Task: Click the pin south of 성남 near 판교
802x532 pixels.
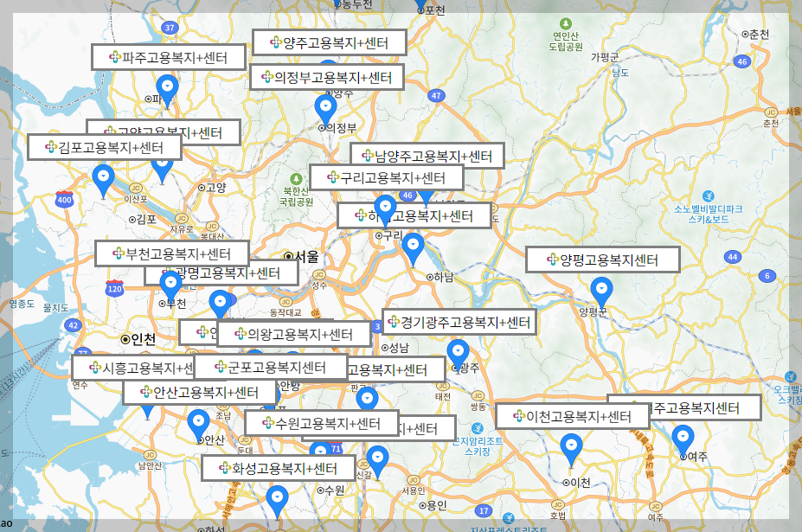Action: click(x=367, y=398)
